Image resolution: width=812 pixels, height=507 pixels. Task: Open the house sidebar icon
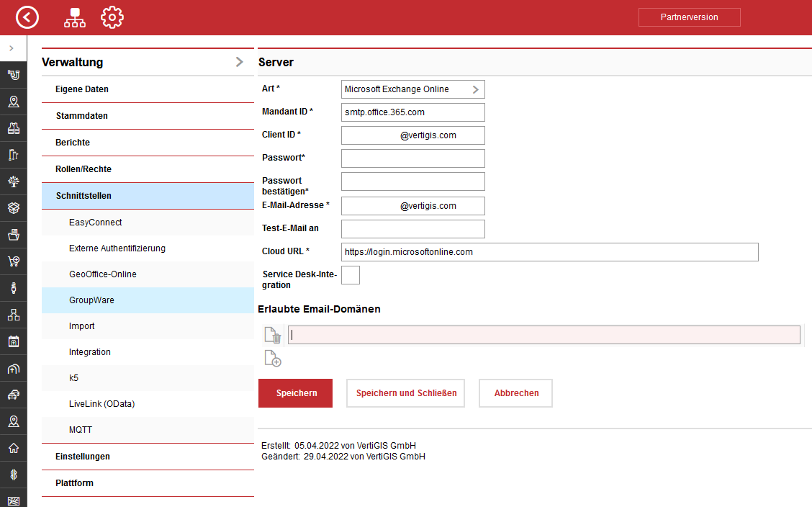pyautogui.click(x=14, y=448)
